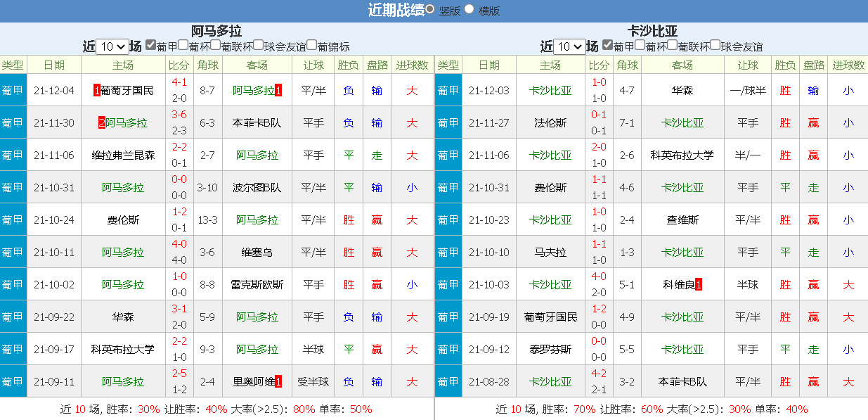The width and height of the screenshot is (868, 420).
Task: Check 葡杯 filter for 卡沙比亚
Action: 640,45
